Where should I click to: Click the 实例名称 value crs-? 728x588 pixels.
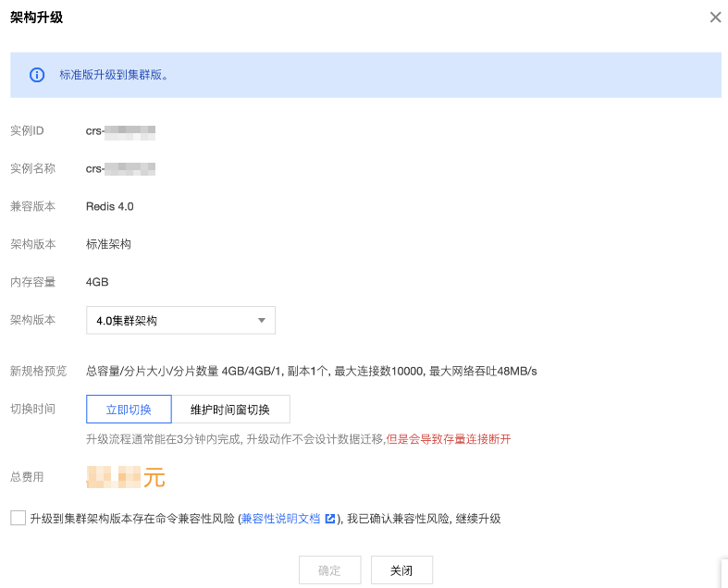[x=120, y=169]
